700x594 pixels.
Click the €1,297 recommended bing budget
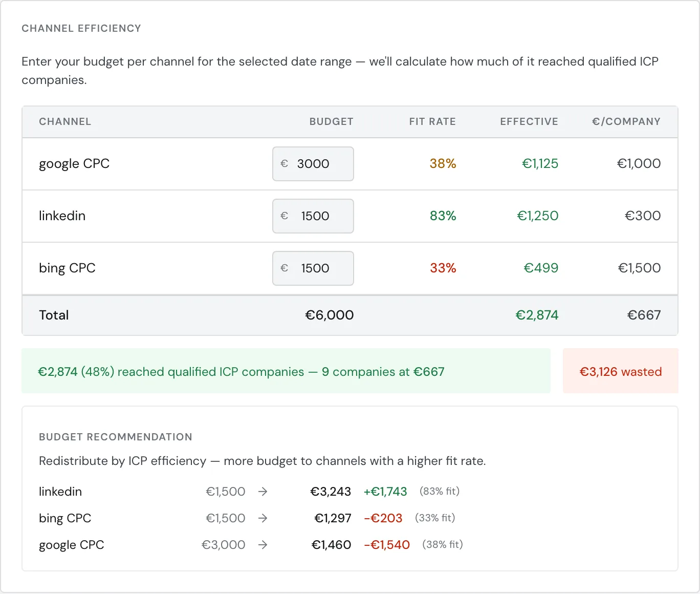tap(333, 518)
